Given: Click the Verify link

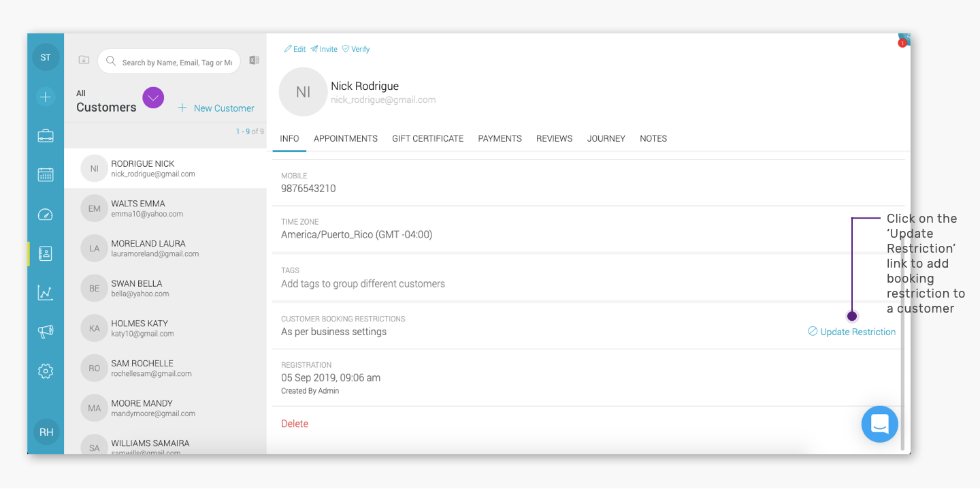Looking at the screenshot, I should tap(356, 49).
